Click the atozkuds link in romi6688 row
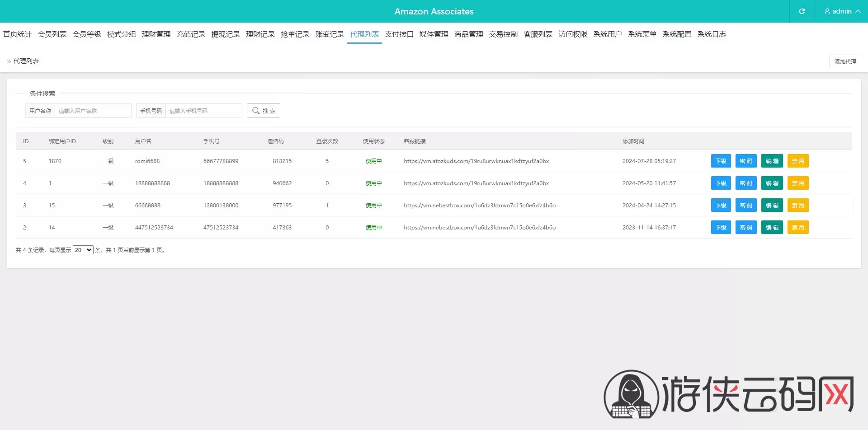 (476, 161)
